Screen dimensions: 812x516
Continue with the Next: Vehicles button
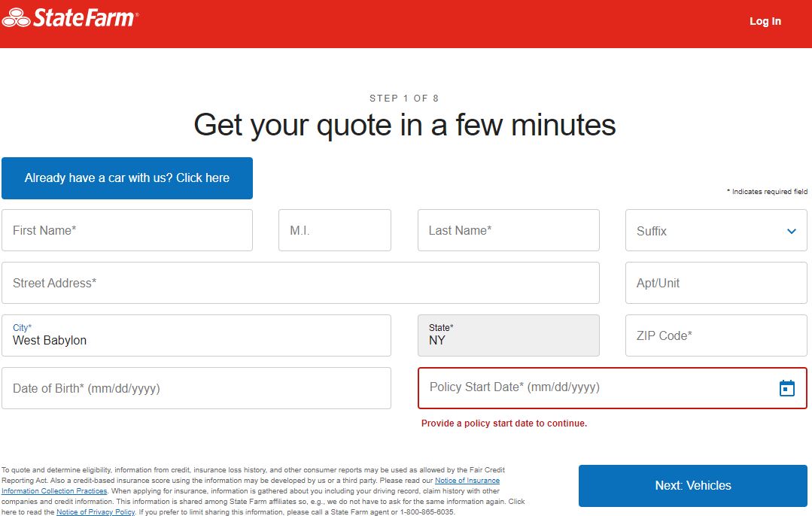point(692,486)
